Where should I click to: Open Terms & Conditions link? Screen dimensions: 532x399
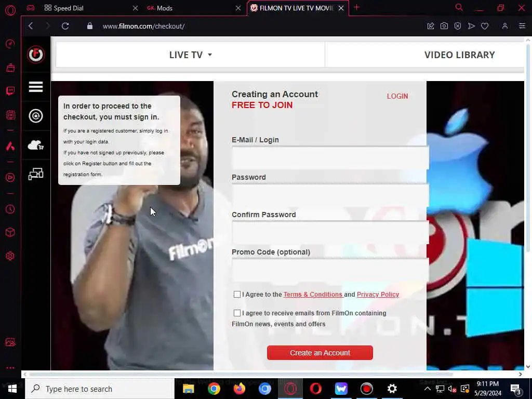(x=312, y=294)
